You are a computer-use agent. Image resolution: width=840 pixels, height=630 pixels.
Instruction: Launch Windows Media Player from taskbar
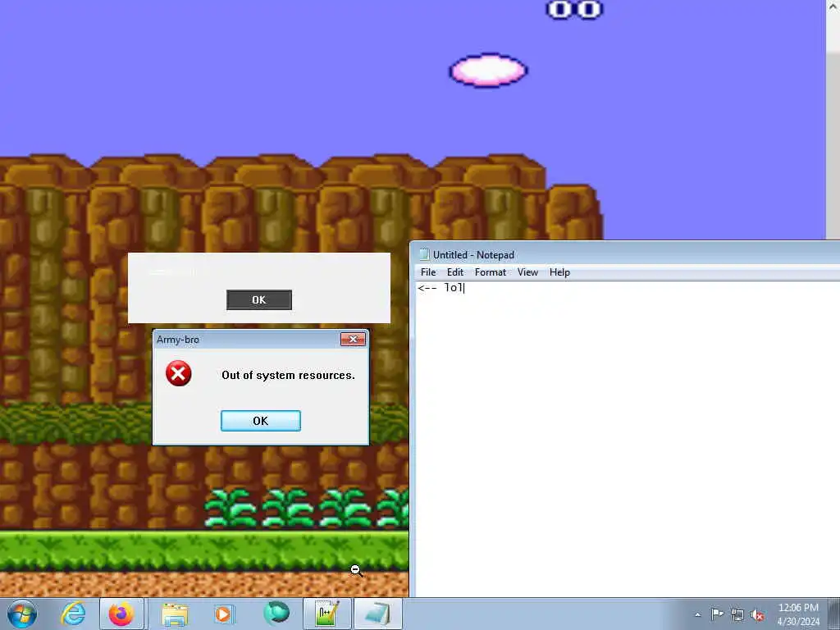[225, 614]
